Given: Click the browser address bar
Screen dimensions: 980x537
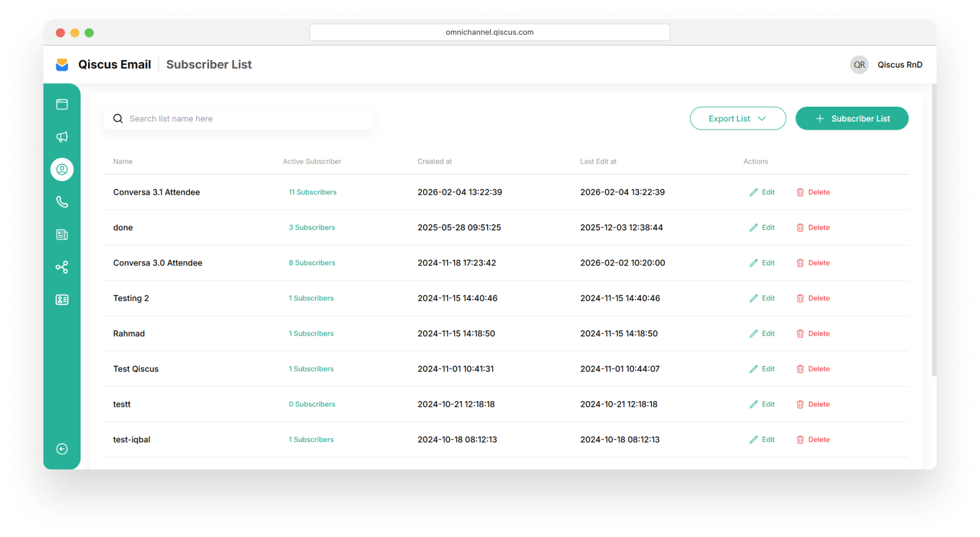Looking at the screenshot, I should (489, 32).
